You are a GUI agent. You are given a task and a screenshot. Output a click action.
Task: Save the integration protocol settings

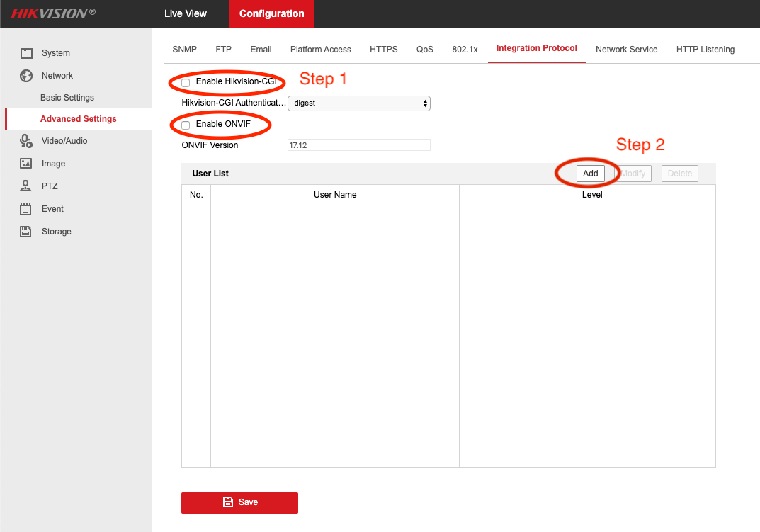239,502
